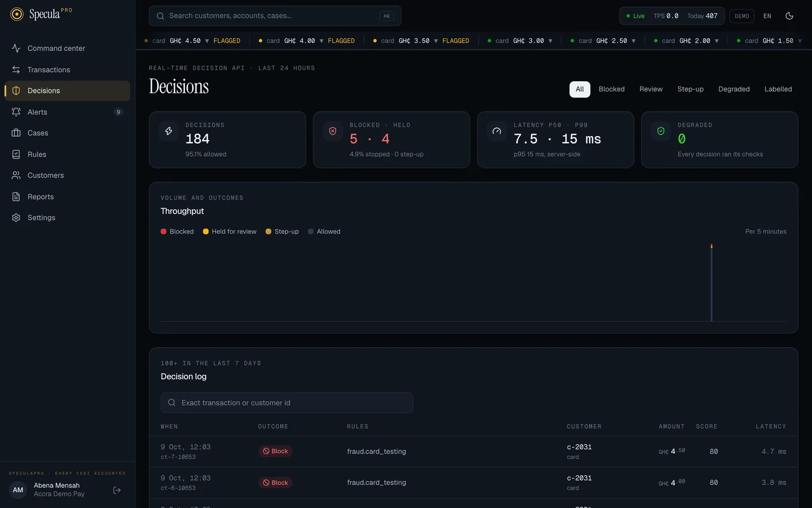Toggle Blocked series in Throughput legend
Image resolution: width=812 pixels, height=508 pixels.
pyautogui.click(x=177, y=232)
